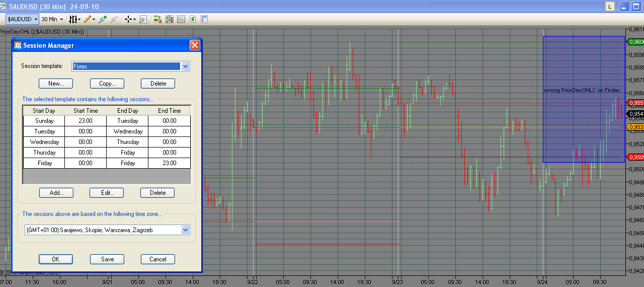Screen dimensions: 644x287
Task: Click OK in Session Manager
Action: click(x=56, y=259)
